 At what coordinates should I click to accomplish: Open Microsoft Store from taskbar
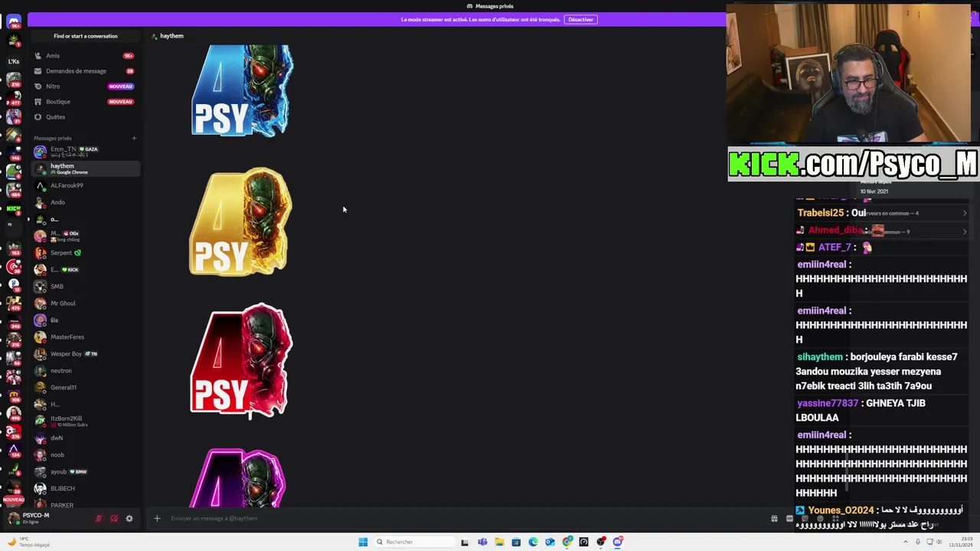point(516,542)
